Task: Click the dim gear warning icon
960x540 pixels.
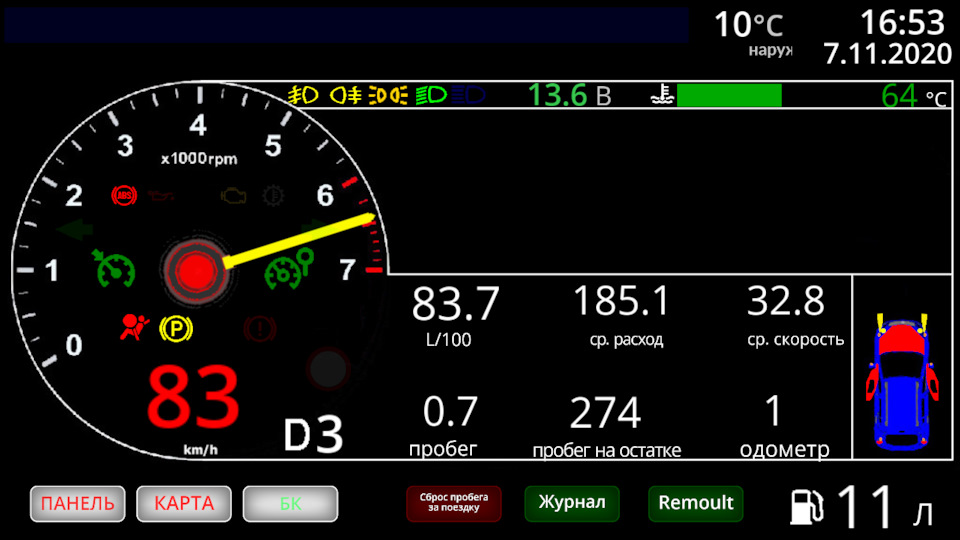Action: 273,196
